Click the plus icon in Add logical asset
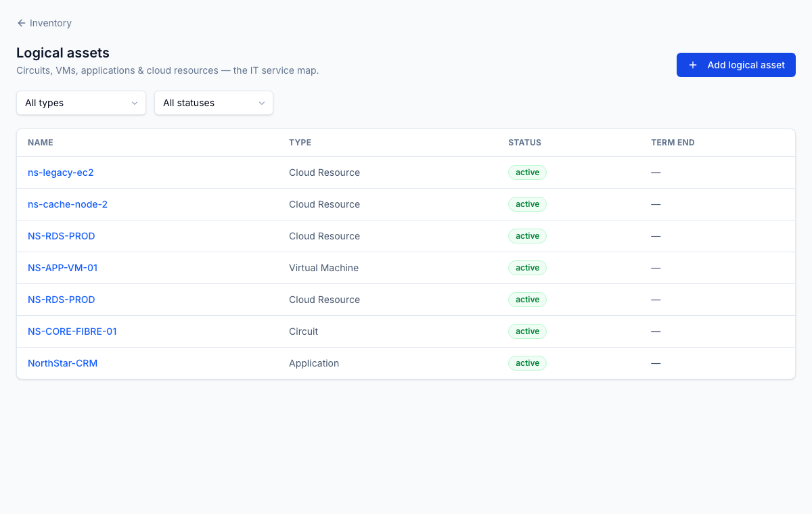812x514 pixels. tap(692, 65)
